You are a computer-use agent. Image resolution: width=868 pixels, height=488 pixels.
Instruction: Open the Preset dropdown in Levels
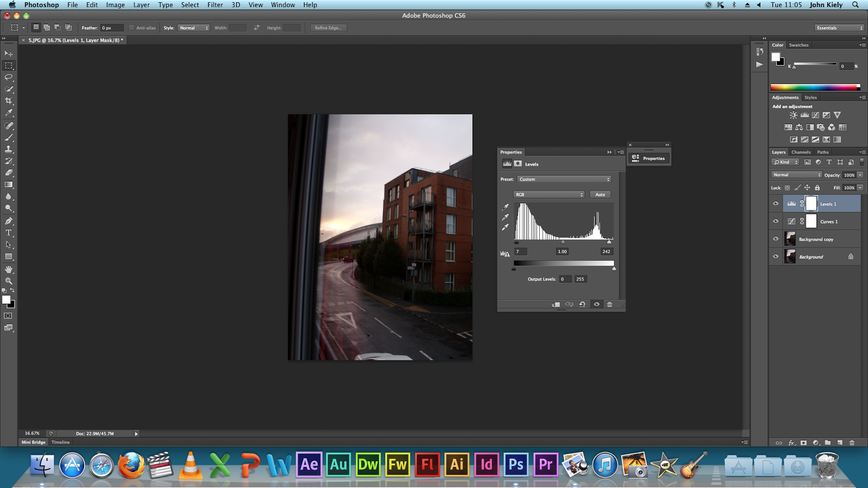click(x=564, y=179)
